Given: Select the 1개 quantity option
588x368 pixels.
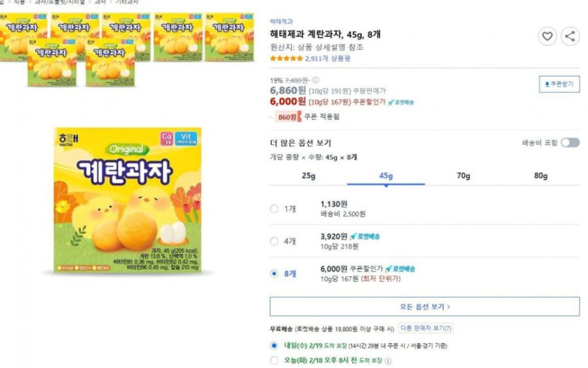Looking at the screenshot, I should [274, 209].
